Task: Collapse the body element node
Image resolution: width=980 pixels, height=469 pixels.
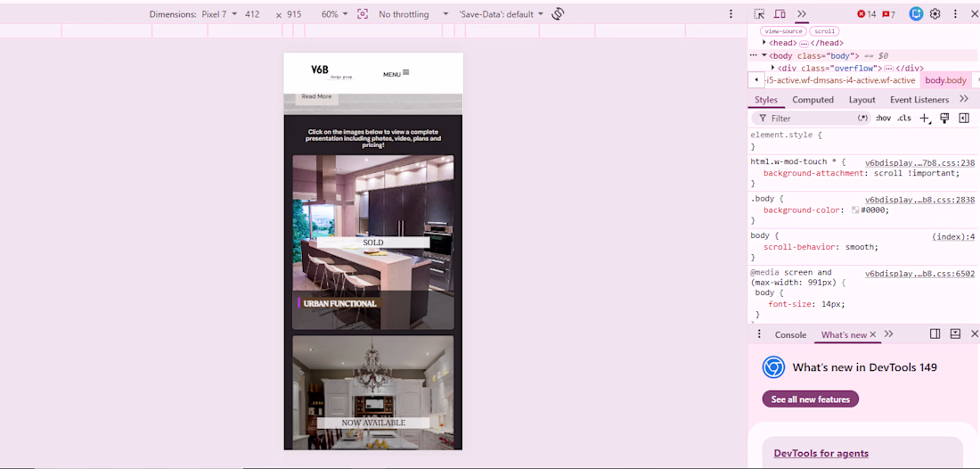Action: [764, 55]
